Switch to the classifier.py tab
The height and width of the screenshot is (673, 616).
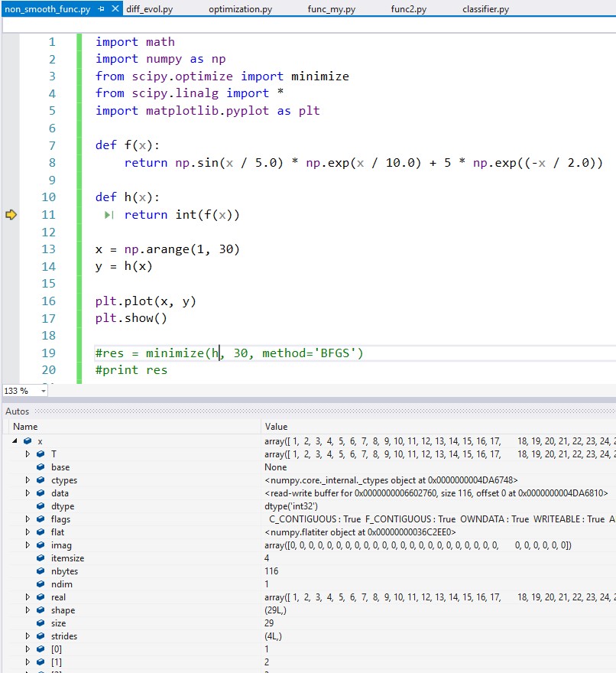(485, 9)
